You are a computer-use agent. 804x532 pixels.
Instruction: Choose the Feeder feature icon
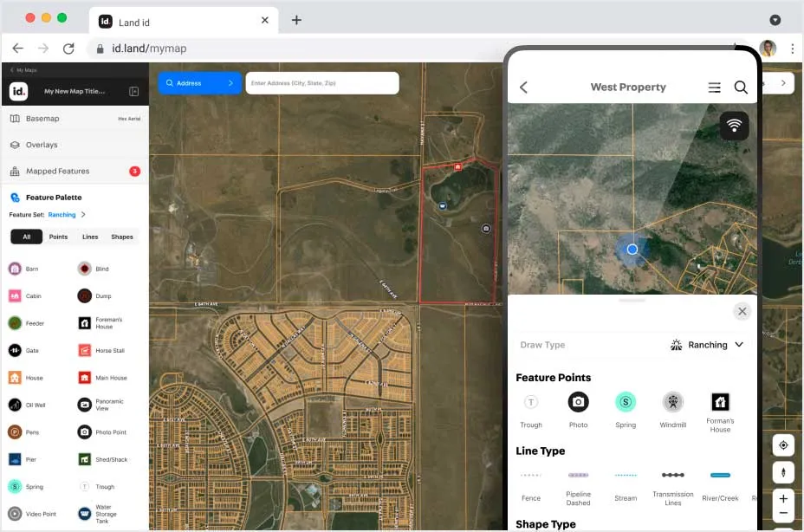click(15, 322)
